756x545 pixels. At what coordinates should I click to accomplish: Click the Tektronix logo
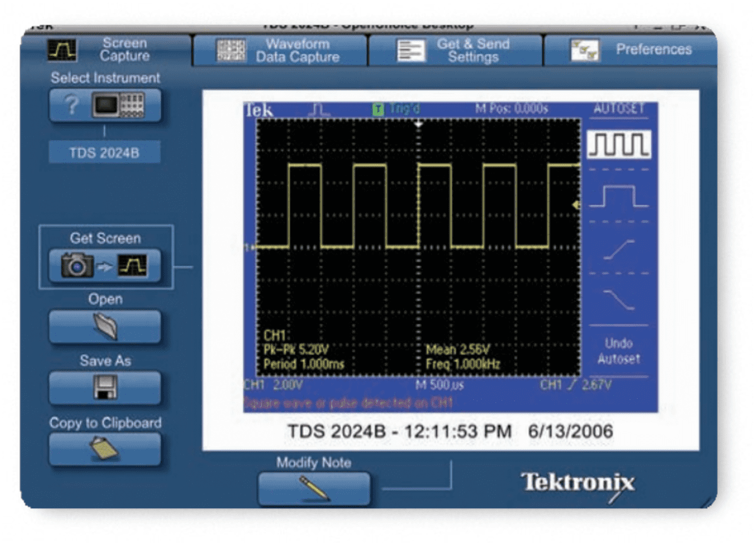click(x=578, y=483)
